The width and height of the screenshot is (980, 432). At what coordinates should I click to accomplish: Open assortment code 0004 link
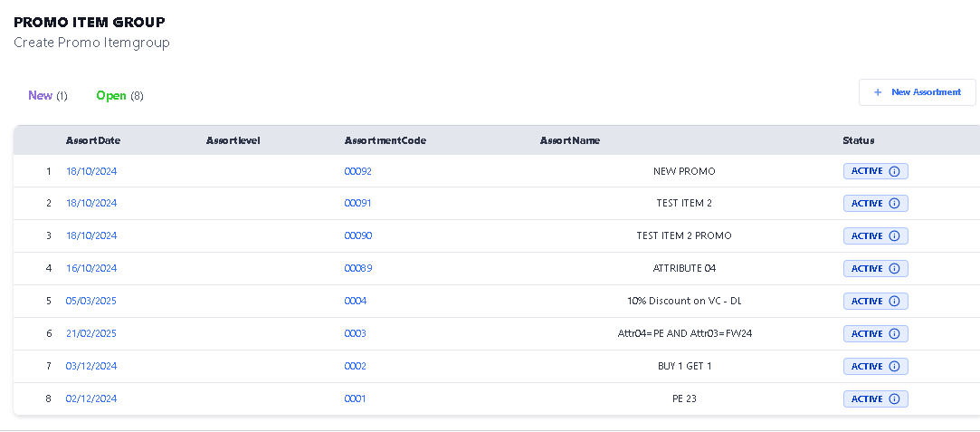pyautogui.click(x=356, y=301)
